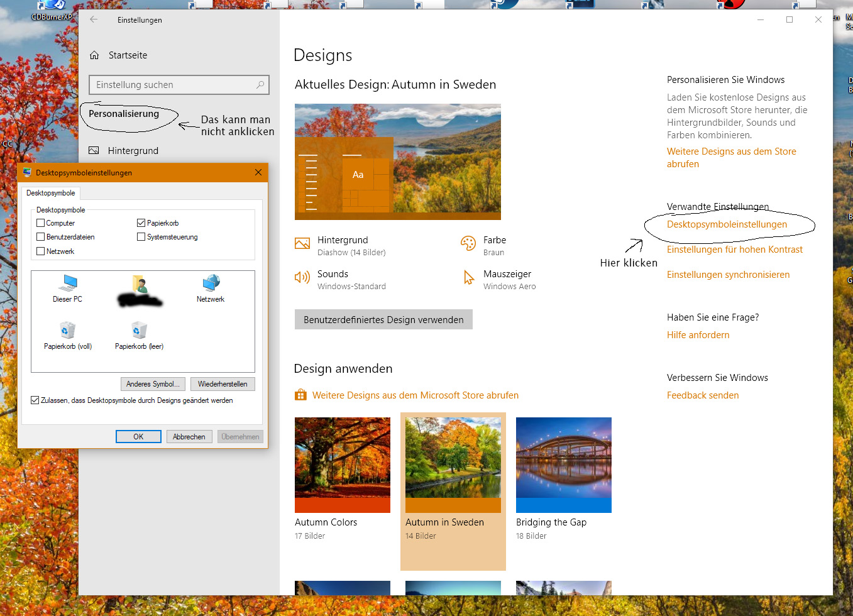Enable the Systemsteuerung checkbox
Image resolution: width=853 pixels, height=616 pixels.
141,237
